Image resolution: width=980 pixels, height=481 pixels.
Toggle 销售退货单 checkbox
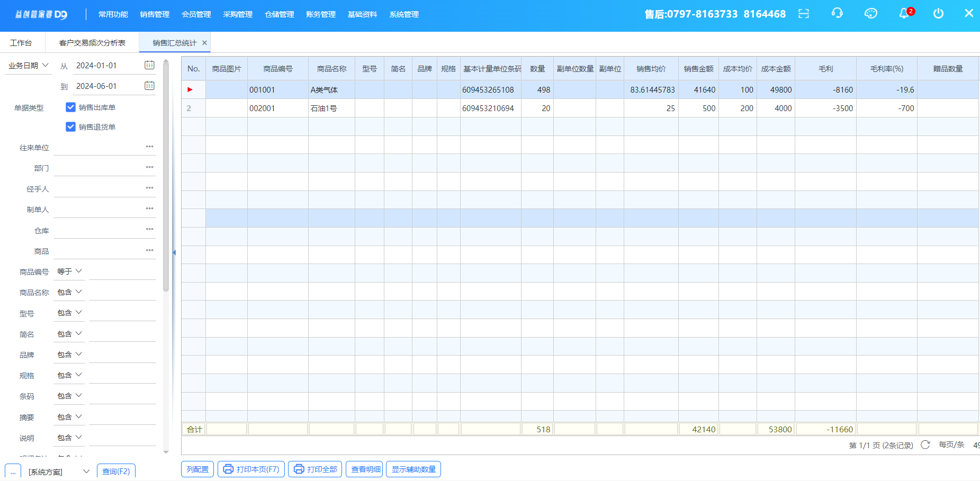click(70, 127)
